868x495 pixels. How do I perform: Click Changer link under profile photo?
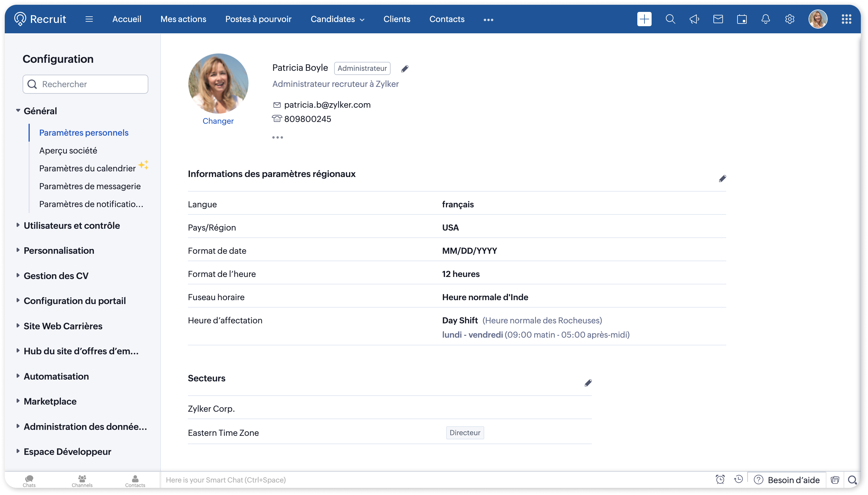(218, 121)
